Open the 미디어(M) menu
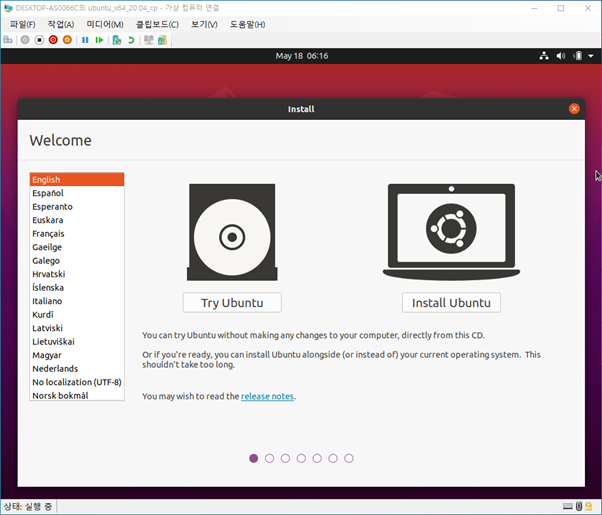The height and width of the screenshot is (515, 602). click(x=105, y=25)
